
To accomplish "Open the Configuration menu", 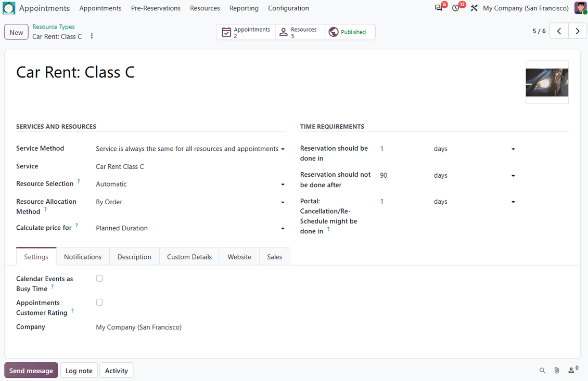I will tap(288, 8).
